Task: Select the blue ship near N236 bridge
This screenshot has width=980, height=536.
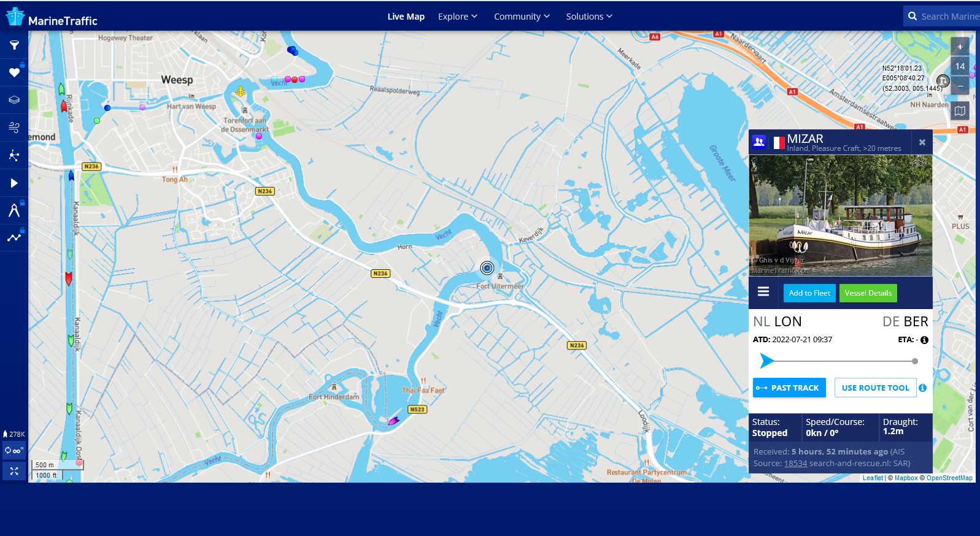Action: 71,176
